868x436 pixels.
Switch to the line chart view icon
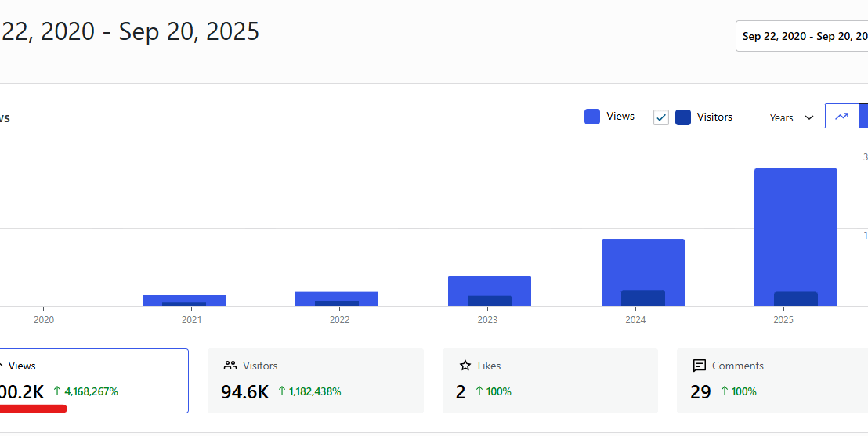841,117
